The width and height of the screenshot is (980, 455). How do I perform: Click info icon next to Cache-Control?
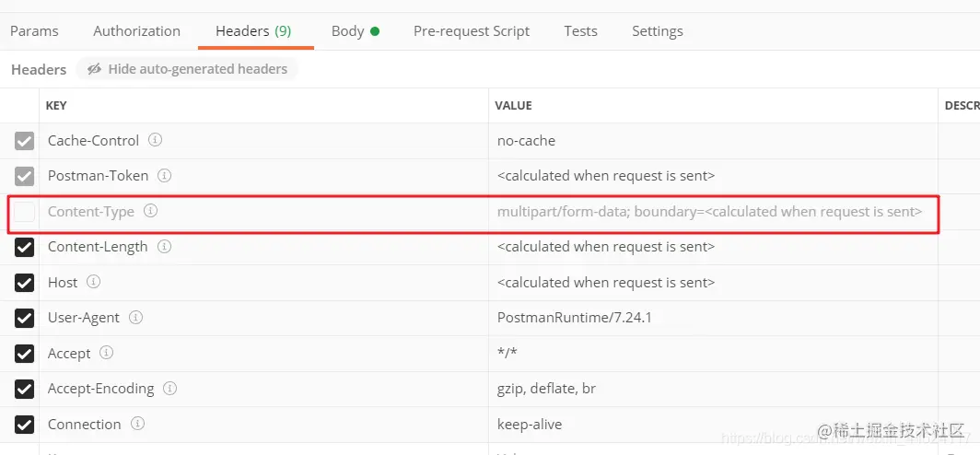[x=156, y=141]
